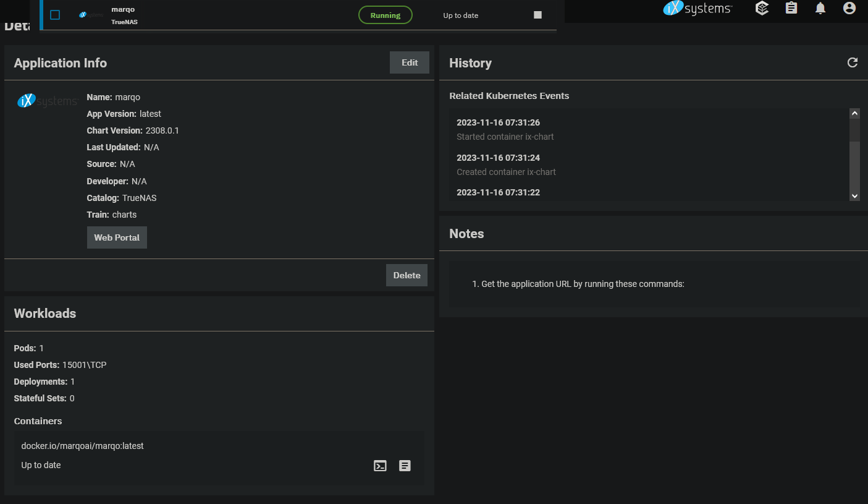
Task: Select the 2023-11-16 07:31:26 timestamp
Action: tap(498, 122)
